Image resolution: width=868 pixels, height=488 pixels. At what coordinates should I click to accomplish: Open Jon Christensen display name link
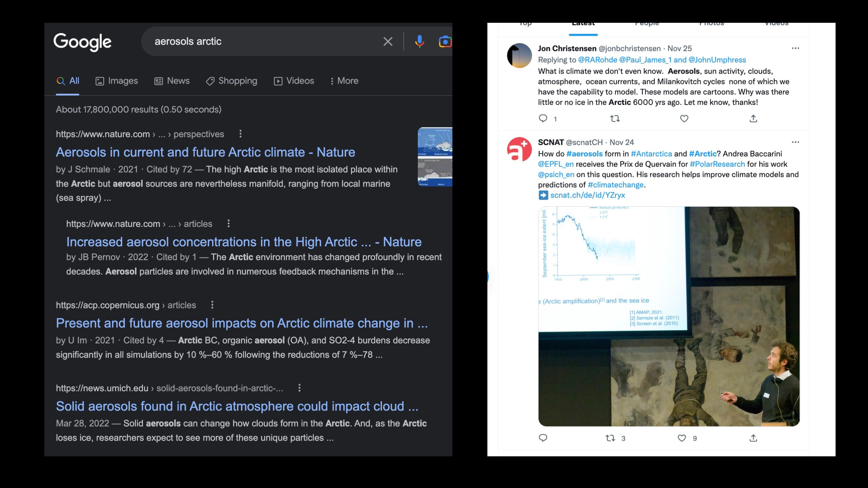[x=567, y=49]
